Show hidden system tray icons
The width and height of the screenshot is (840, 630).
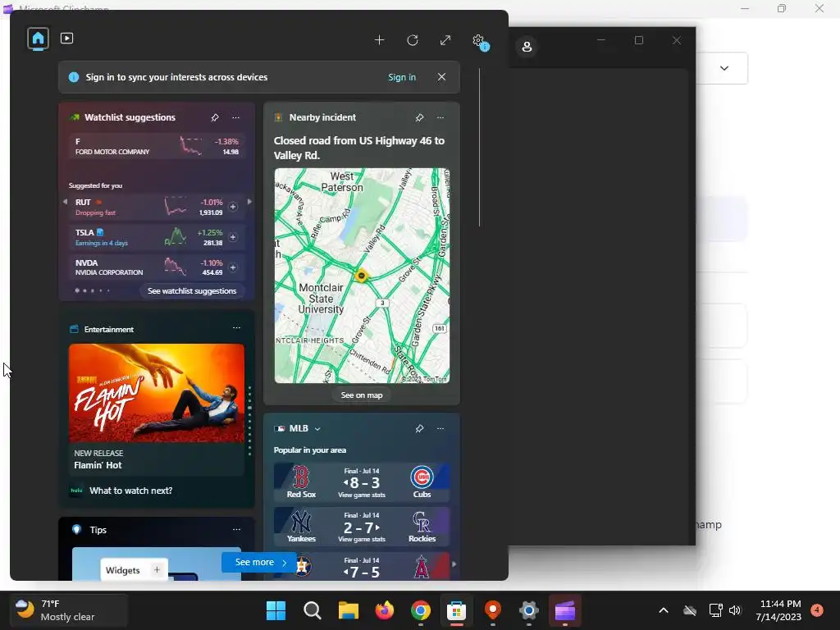point(663,610)
